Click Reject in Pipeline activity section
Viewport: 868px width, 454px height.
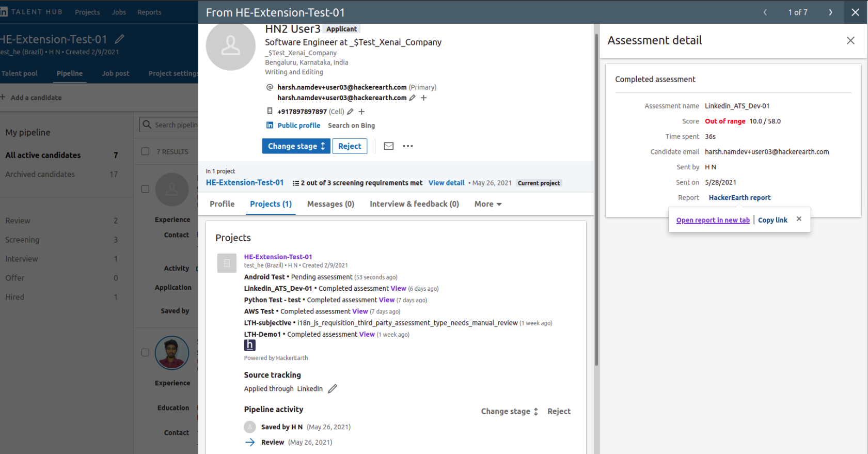click(559, 411)
